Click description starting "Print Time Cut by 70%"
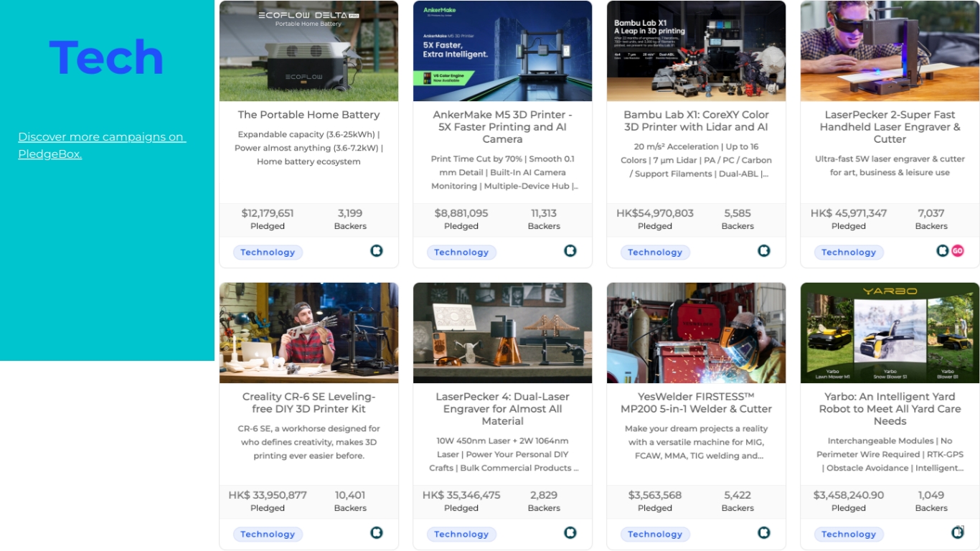 tap(503, 172)
